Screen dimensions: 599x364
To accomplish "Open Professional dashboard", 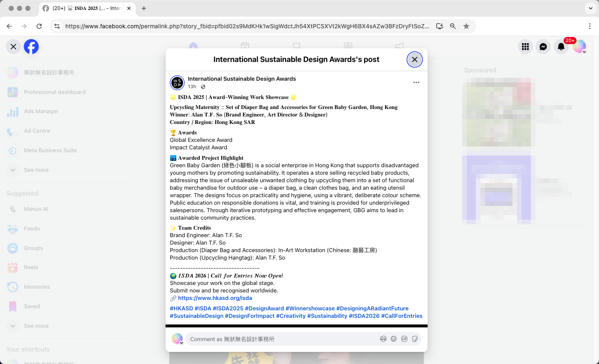I will [x=67, y=92].
